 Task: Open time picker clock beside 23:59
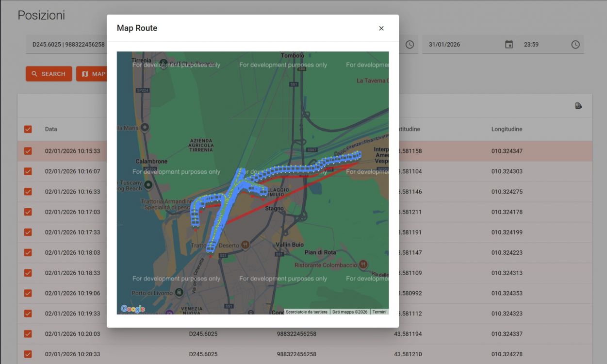click(x=575, y=45)
